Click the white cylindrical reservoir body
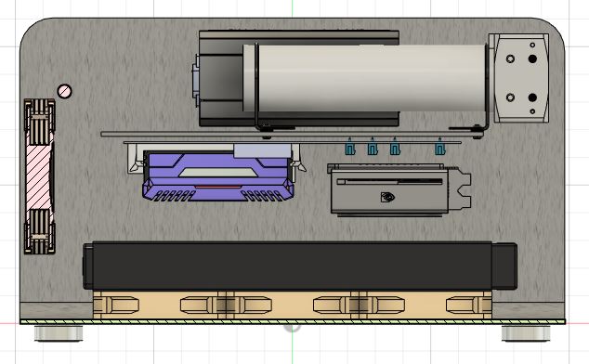The width and height of the screenshot is (589, 364). point(364,78)
